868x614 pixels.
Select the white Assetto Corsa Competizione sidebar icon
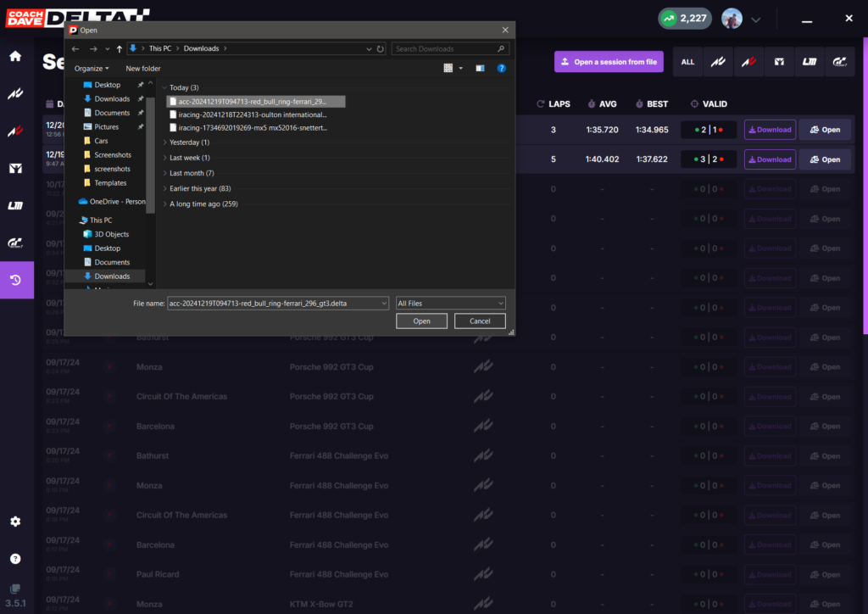15,93
